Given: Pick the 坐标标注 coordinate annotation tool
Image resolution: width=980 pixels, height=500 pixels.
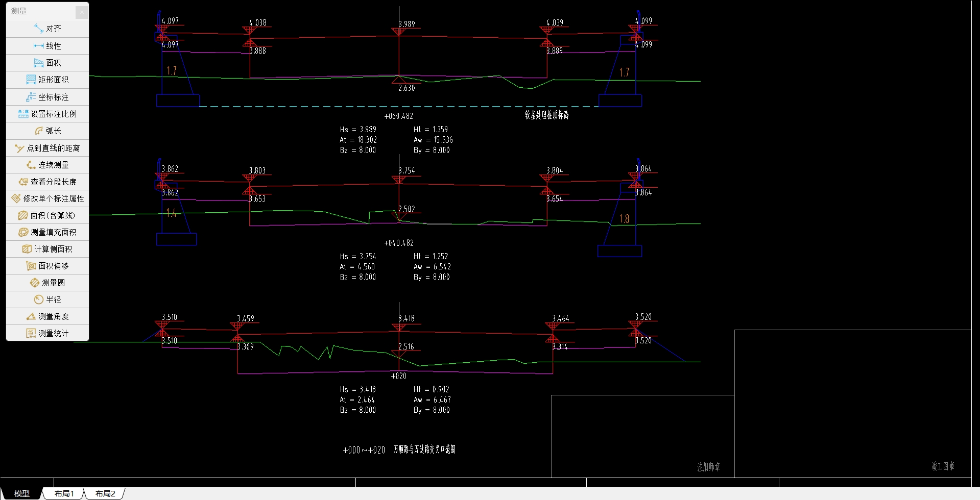Looking at the screenshot, I should point(47,97).
